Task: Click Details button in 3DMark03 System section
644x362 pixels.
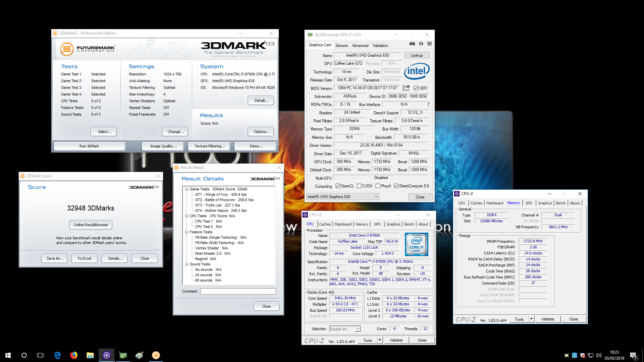Action: (261, 101)
